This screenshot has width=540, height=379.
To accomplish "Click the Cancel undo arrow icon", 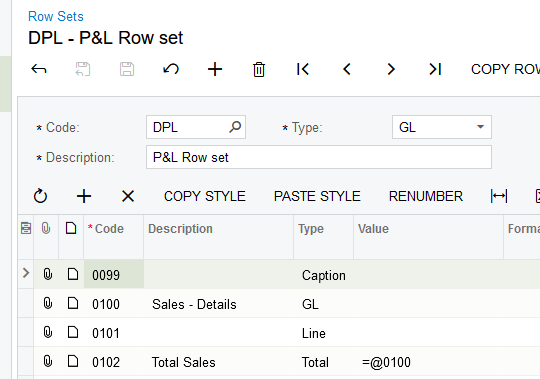I will (171, 69).
